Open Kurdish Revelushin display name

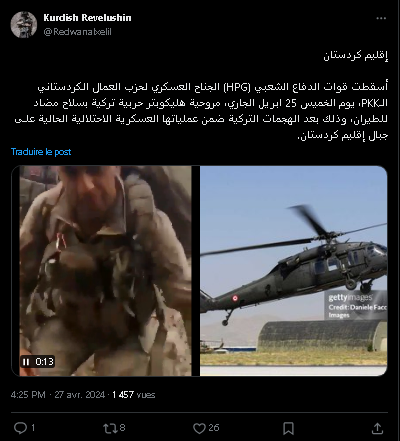click(x=87, y=18)
